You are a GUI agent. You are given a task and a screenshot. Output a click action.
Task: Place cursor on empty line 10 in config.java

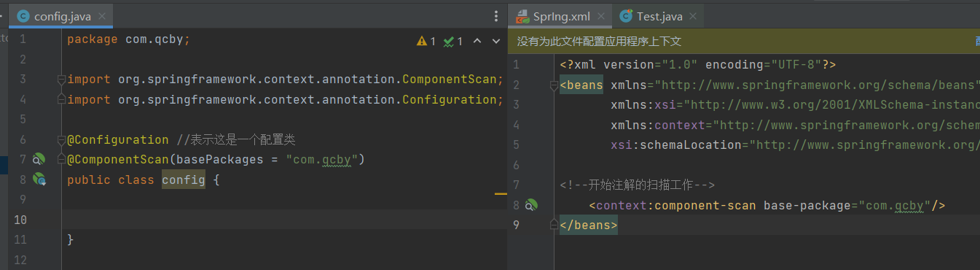[x=284, y=219]
